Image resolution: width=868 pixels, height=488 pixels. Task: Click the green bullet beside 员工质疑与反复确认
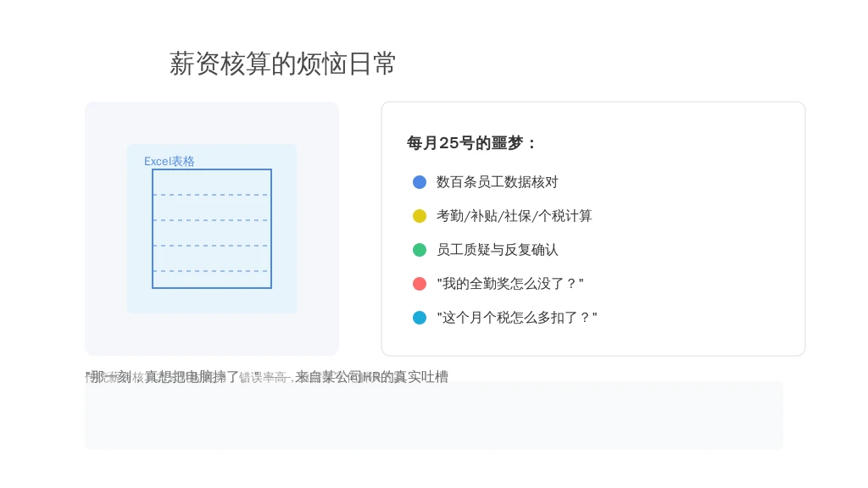pos(420,250)
